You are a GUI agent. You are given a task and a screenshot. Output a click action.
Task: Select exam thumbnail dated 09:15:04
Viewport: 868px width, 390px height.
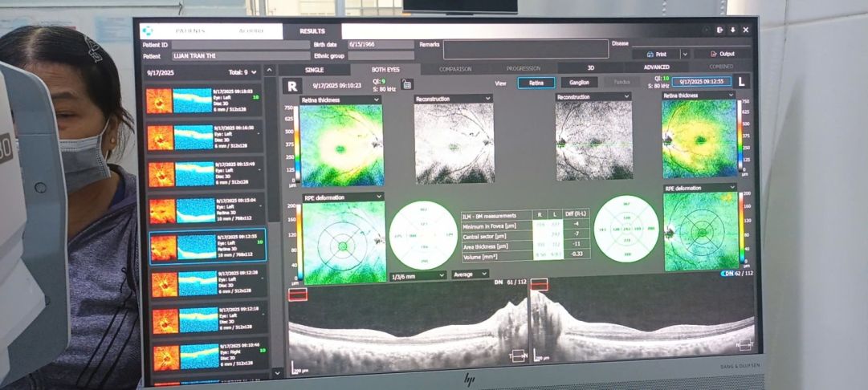point(207,209)
